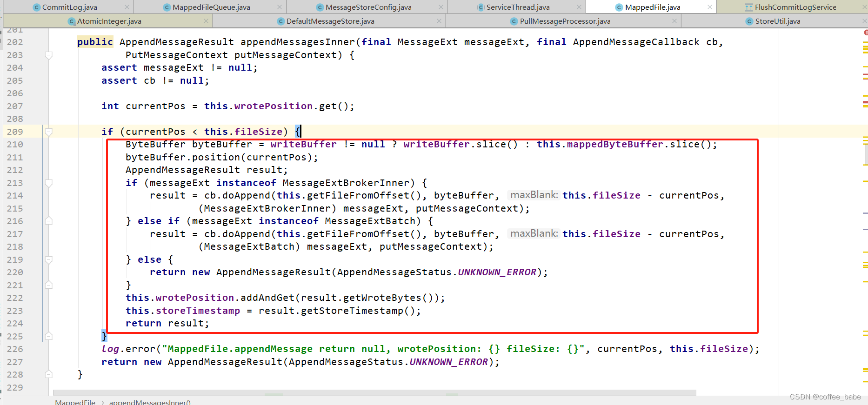Click the class icon on PullMessageProcessor.java tab
Image resolution: width=868 pixels, height=405 pixels.
point(514,21)
